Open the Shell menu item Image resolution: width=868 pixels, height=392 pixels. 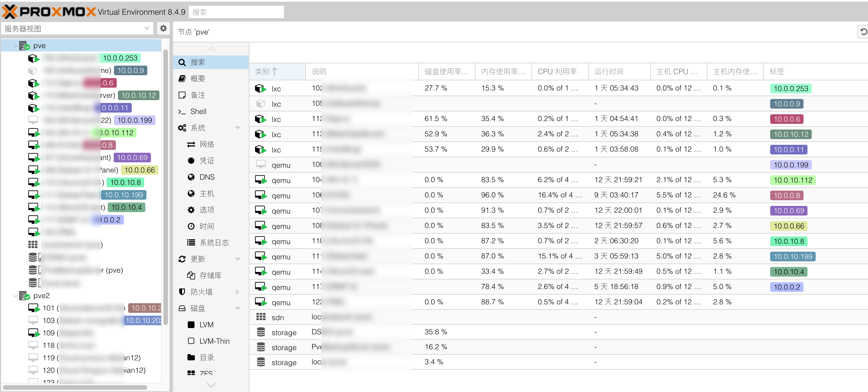point(211,111)
